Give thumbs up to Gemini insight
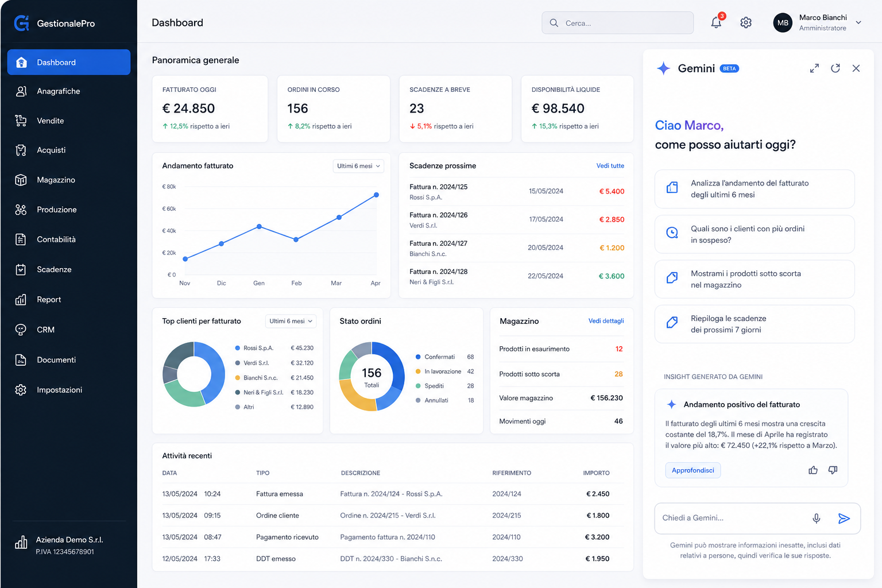This screenshot has width=882, height=588. pos(813,470)
